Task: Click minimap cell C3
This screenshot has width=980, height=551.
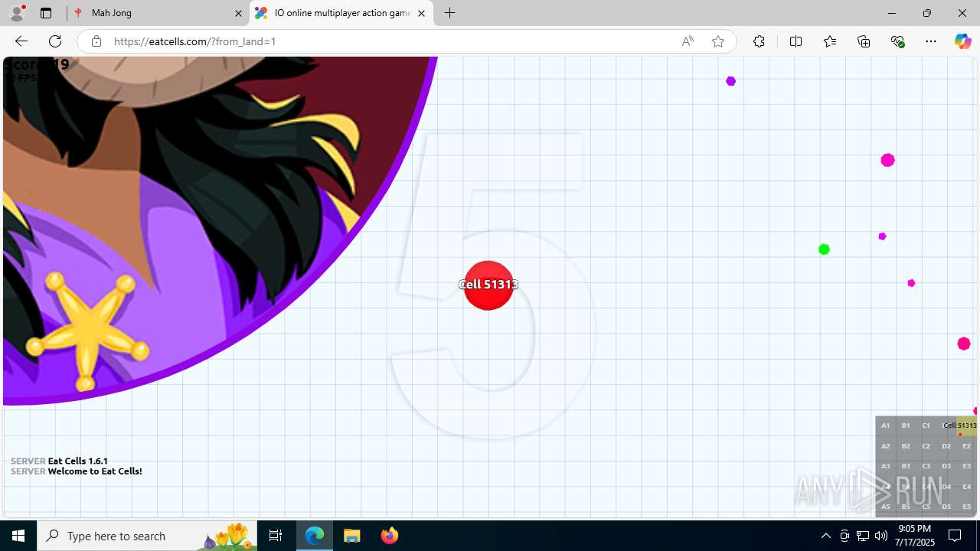Action: click(926, 466)
